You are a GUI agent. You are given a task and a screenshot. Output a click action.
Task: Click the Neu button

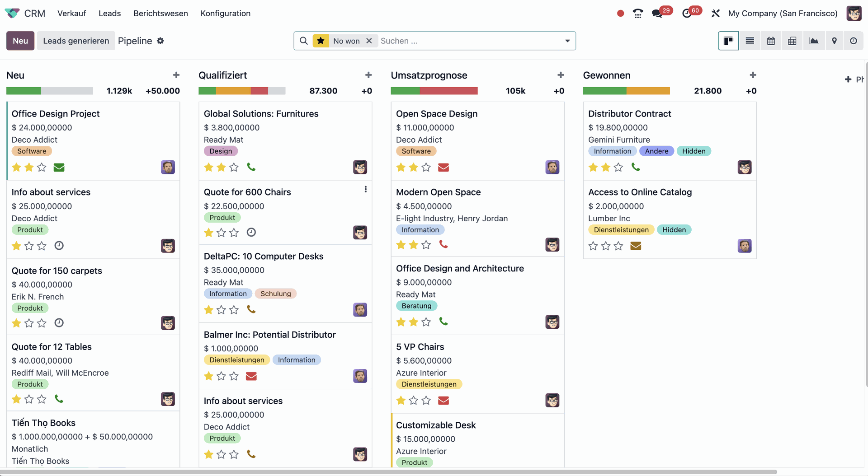click(20, 41)
